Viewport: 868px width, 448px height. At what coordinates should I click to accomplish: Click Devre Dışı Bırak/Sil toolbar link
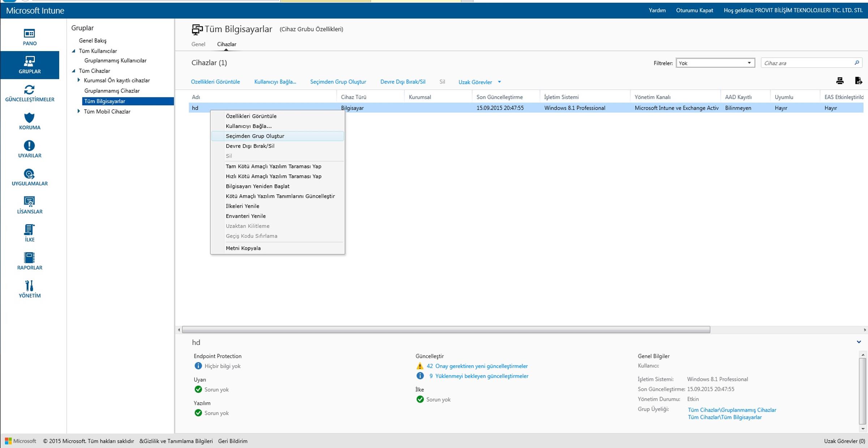pyautogui.click(x=403, y=82)
